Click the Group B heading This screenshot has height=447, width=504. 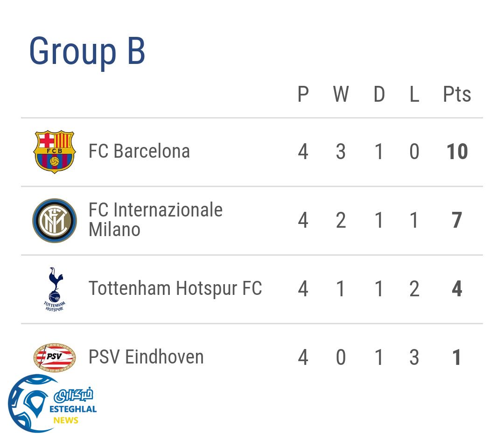(87, 51)
